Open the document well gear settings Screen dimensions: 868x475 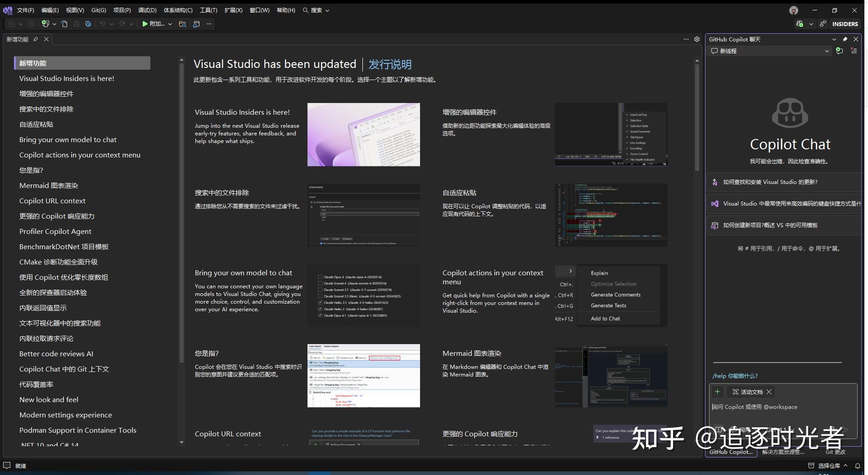pos(697,40)
